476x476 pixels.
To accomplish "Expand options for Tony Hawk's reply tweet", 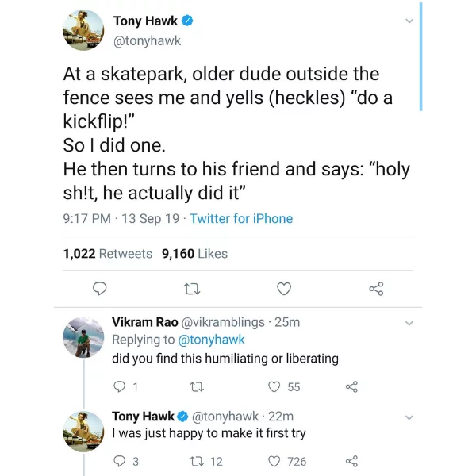I will [409, 417].
